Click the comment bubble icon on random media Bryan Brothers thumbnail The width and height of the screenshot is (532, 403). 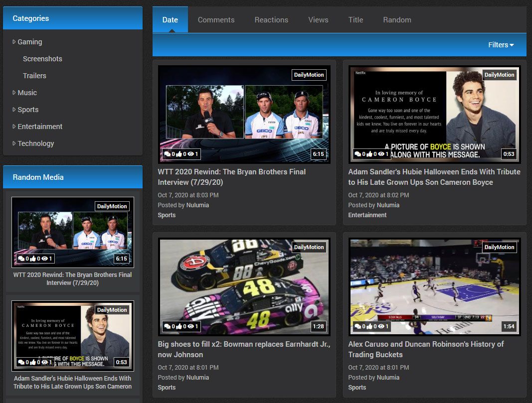pos(21,259)
